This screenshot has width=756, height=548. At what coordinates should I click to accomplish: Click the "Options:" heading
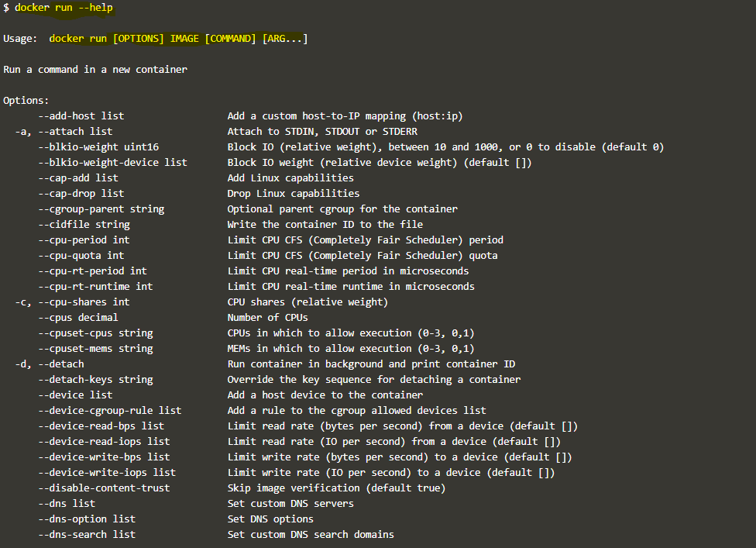click(26, 101)
